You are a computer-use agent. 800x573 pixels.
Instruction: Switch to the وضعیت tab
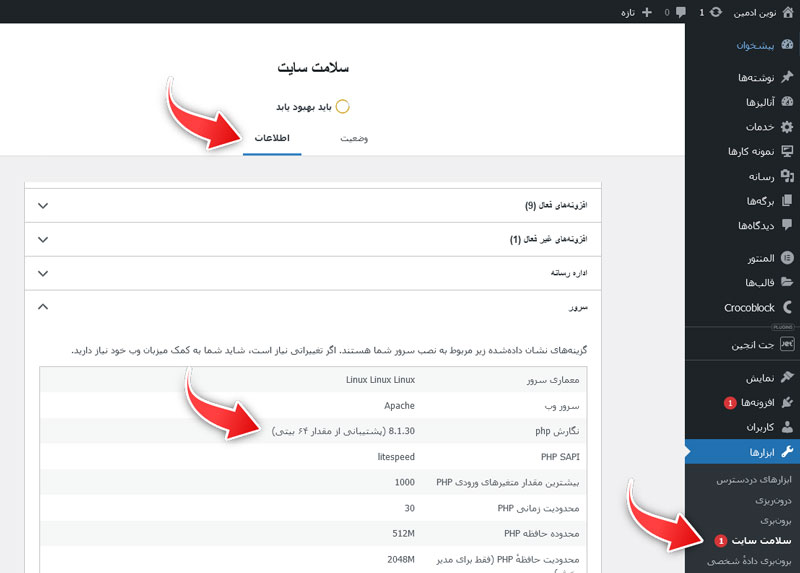354,138
